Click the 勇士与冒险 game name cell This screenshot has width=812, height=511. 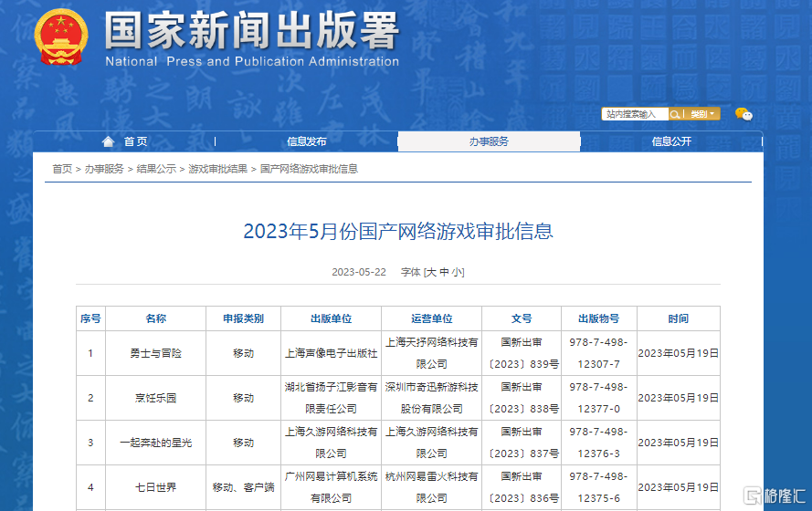point(155,353)
